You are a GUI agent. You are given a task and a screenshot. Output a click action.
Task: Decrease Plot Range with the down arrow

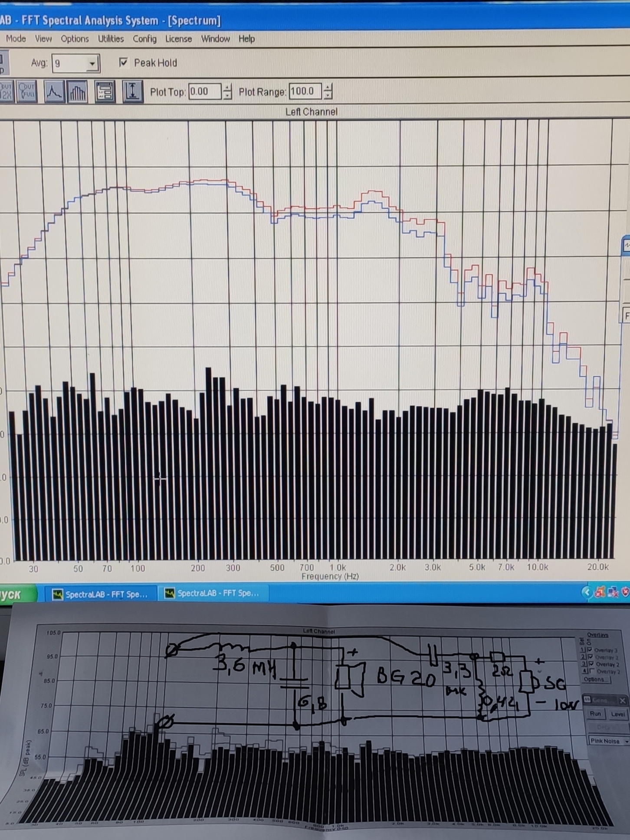point(328,95)
